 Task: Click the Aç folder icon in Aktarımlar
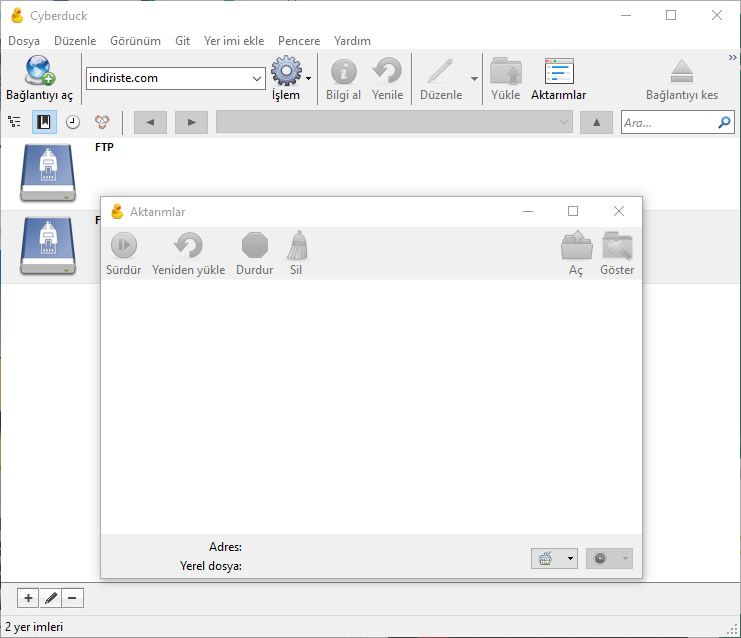577,245
